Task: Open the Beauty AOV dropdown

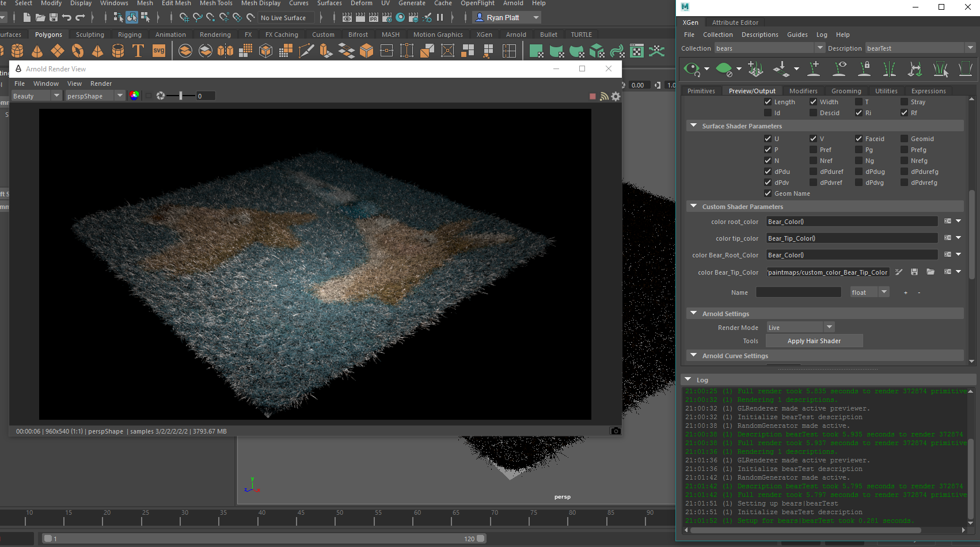Action: pos(36,96)
